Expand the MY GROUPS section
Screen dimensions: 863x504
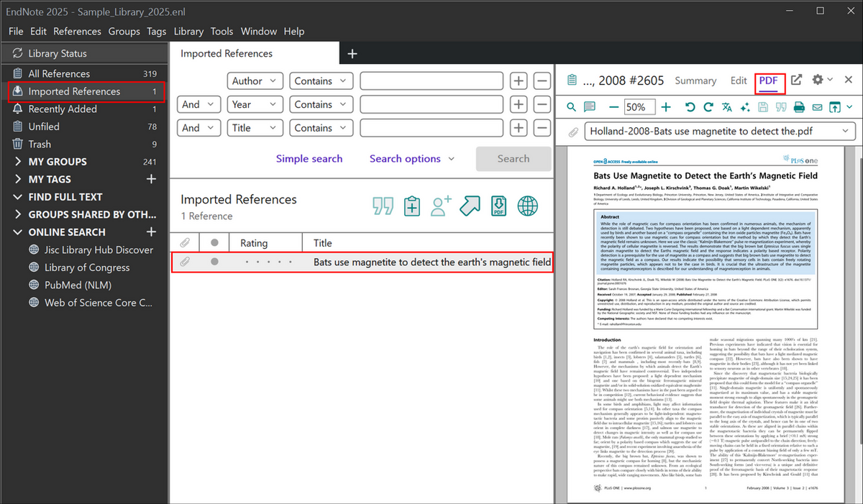(18, 162)
